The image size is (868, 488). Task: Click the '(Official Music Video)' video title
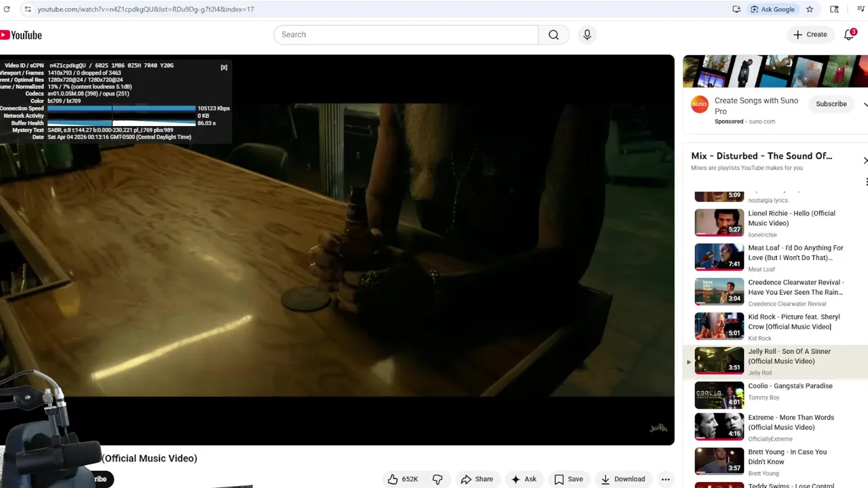tap(149, 458)
